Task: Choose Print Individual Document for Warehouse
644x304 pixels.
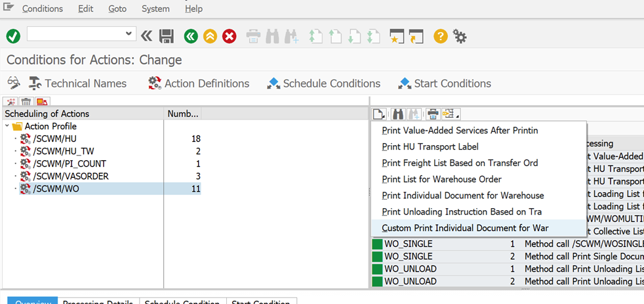Action: pos(479,196)
